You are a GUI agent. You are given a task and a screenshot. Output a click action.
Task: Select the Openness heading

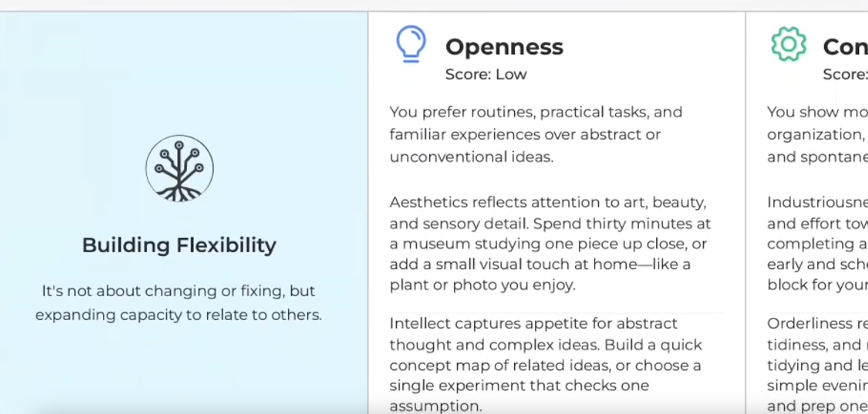pos(504,47)
